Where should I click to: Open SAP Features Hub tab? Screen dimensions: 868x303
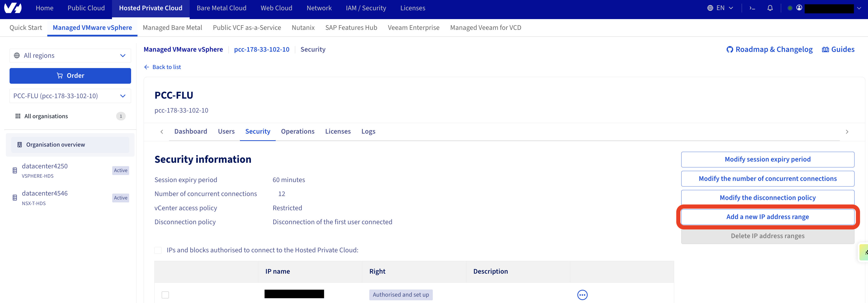point(351,28)
